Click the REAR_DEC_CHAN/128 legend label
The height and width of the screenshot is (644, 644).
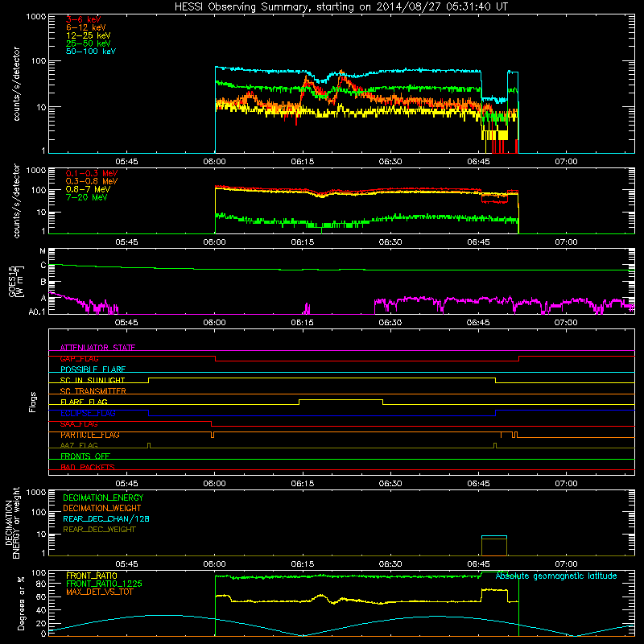tap(106, 518)
